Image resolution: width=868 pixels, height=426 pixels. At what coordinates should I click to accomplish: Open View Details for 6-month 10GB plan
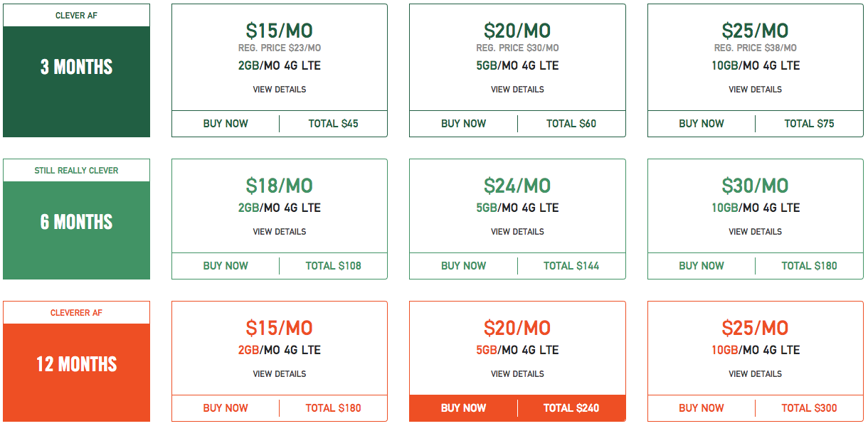coord(756,232)
